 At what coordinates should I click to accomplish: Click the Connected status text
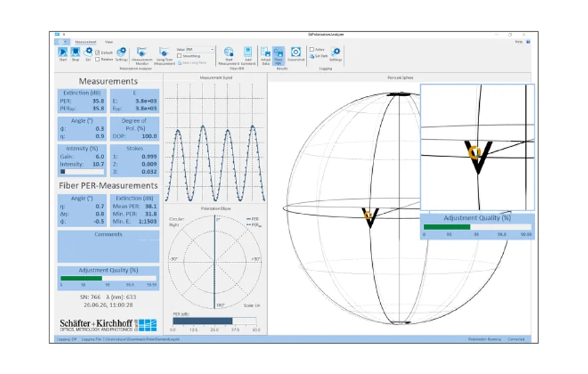pyautogui.click(x=516, y=339)
